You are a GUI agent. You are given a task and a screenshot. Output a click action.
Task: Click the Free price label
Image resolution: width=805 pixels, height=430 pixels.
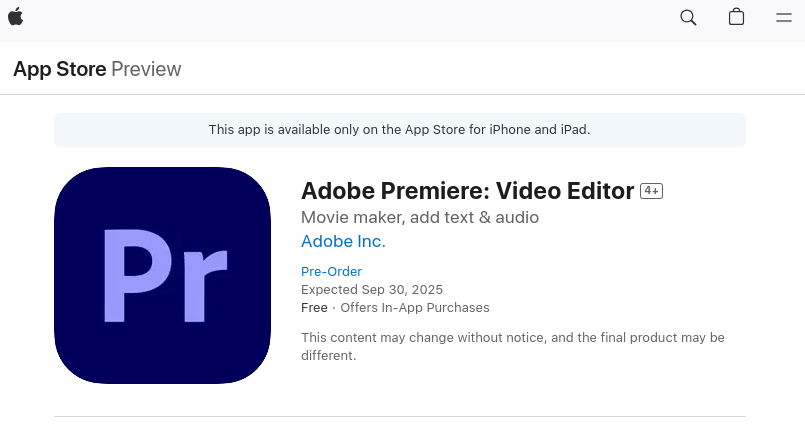tap(314, 307)
